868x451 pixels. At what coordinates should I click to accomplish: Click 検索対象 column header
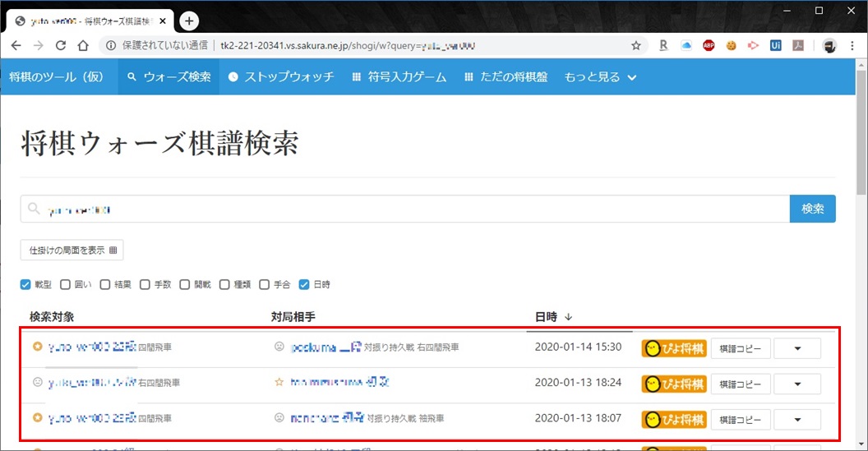pyautogui.click(x=52, y=317)
